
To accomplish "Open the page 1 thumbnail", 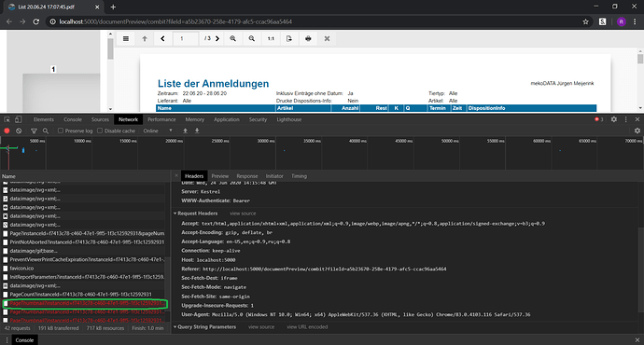I will (62, 92).
